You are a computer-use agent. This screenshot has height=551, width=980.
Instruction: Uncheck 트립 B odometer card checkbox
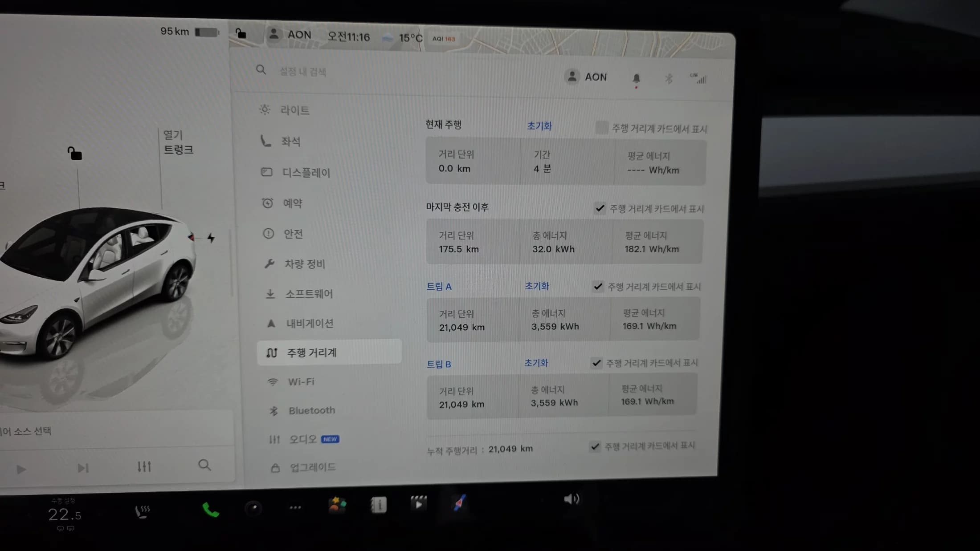coord(596,363)
